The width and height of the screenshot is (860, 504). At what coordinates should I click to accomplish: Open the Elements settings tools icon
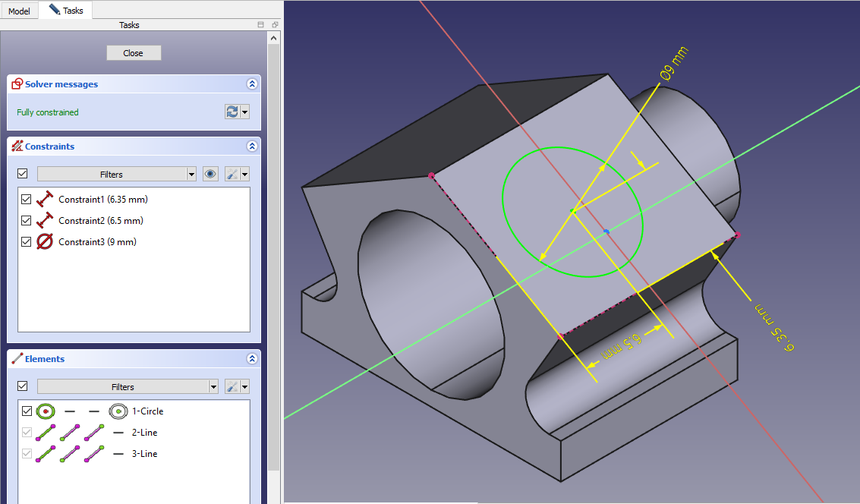233,386
